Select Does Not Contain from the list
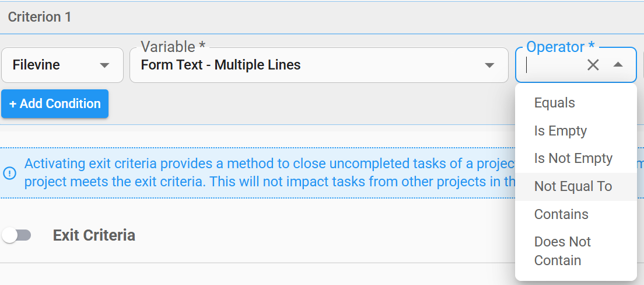 coord(562,251)
